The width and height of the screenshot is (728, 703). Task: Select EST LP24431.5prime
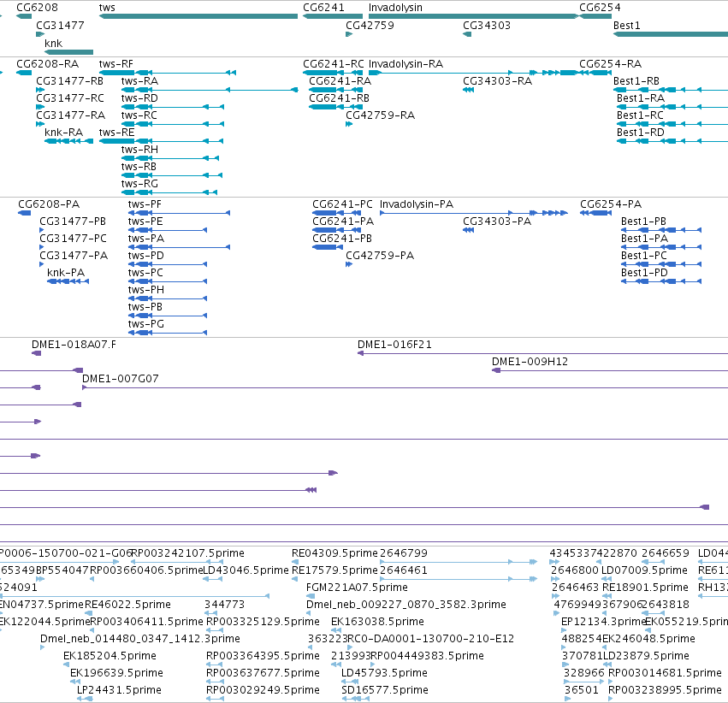coord(85,699)
